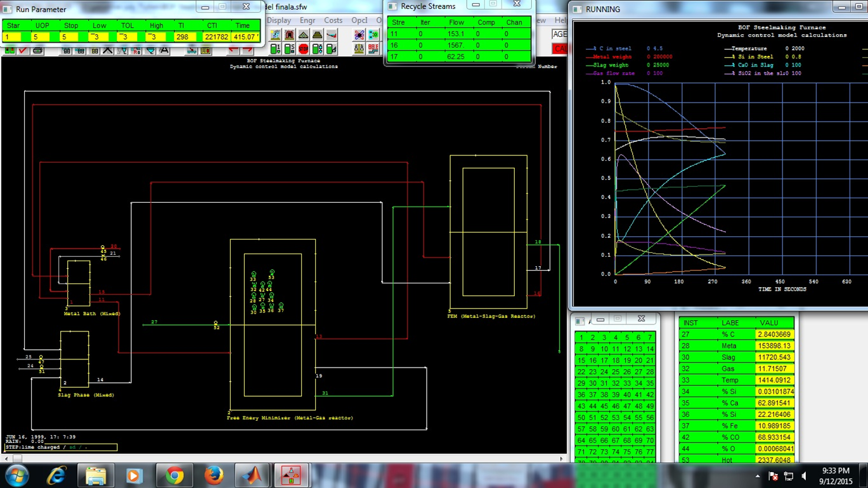Select the 'Metal Bath (Mixed)' unit label
The width and height of the screenshot is (868, 488).
[x=92, y=314]
